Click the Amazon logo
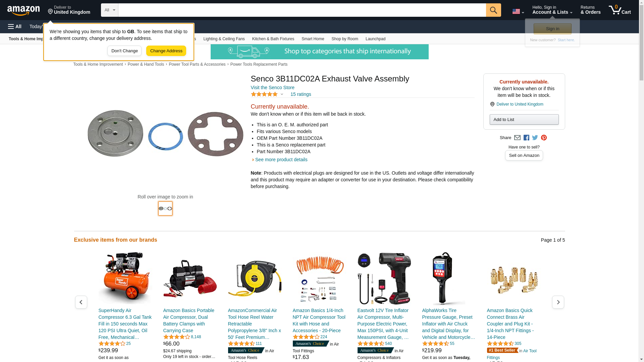Viewport: 644px width, 362px height. (x=23, y=10)
